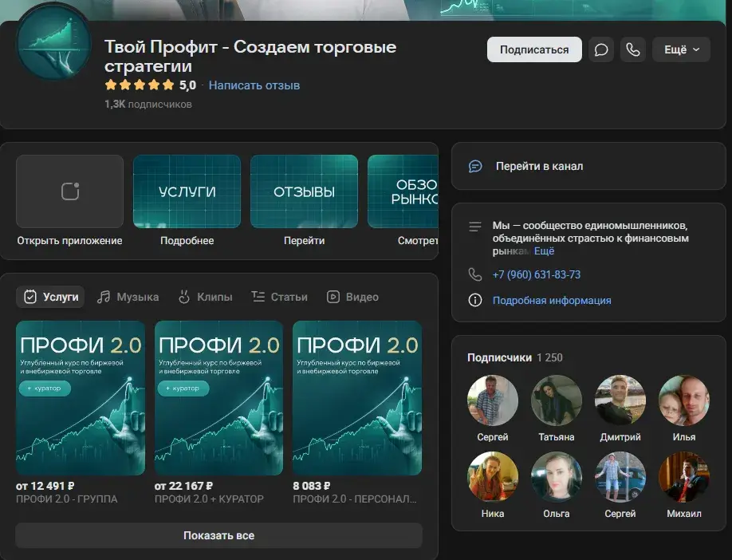Click the Показать все button
The width and height of the screenshot is (732, 560).
tap(218, 536)
